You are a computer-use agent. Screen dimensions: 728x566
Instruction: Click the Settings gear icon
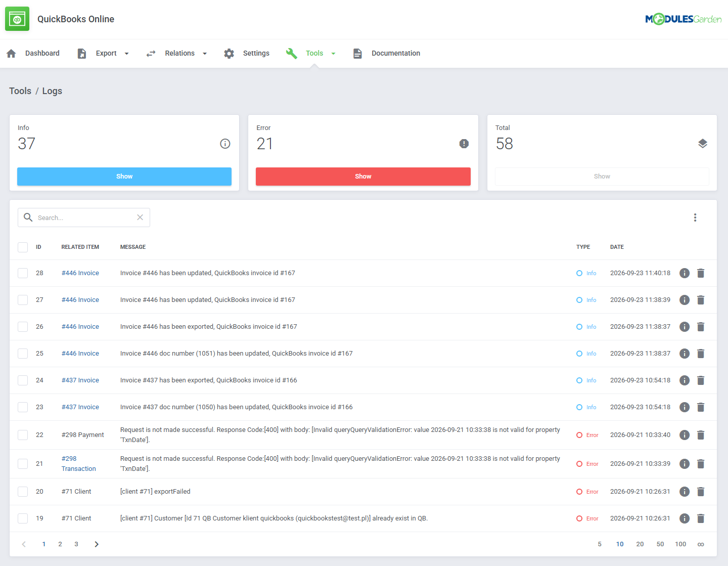229,53
